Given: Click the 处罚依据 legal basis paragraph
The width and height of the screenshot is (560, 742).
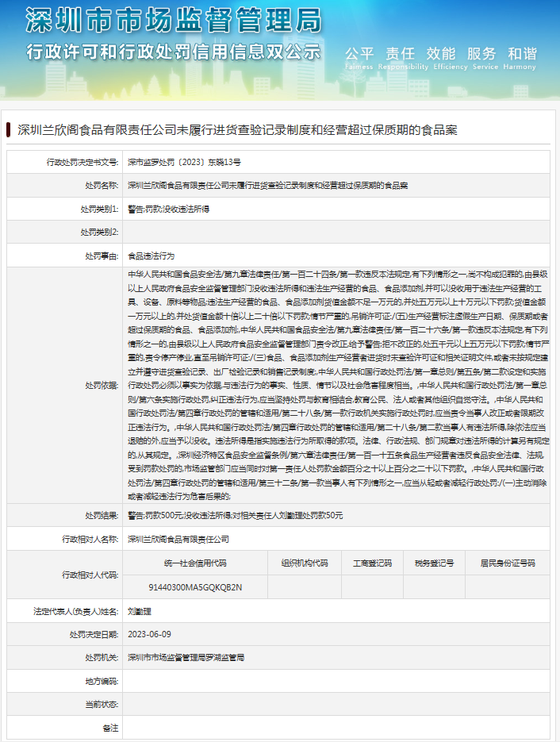Looking at the screenshot, I should [x=338, y=385].
